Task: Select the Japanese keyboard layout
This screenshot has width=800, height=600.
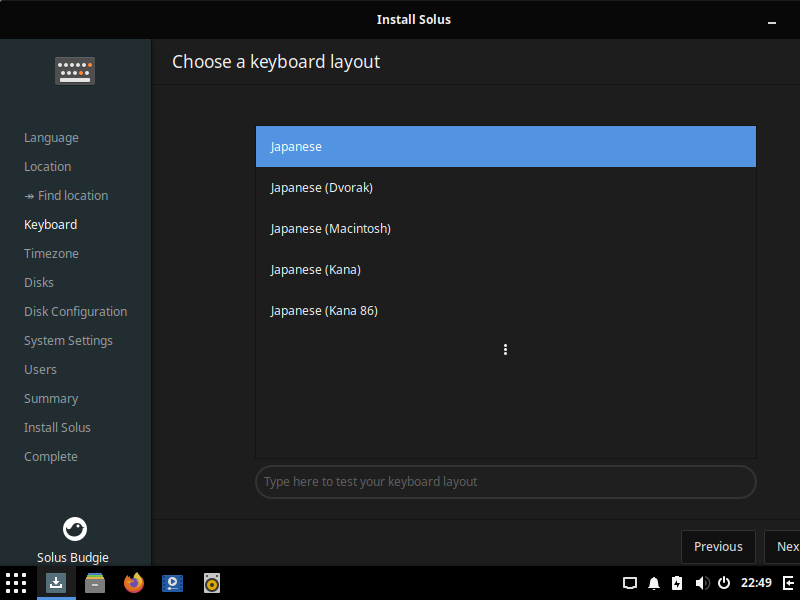Action: 506,146
